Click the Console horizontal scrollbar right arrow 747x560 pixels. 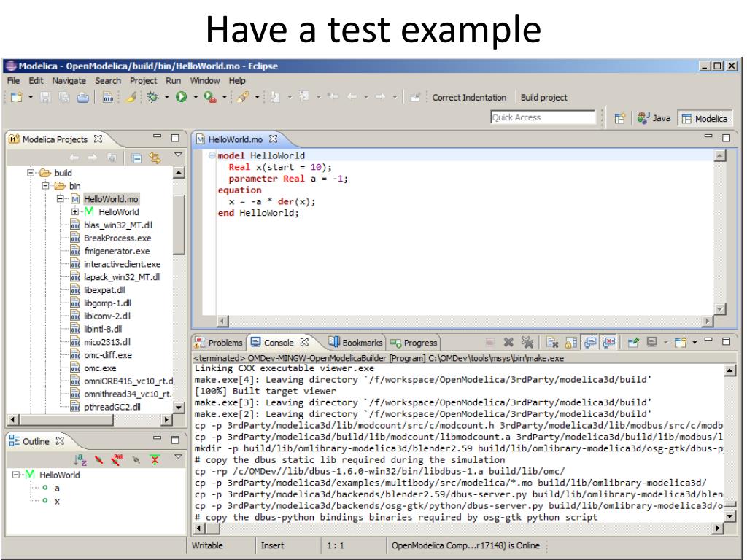(718, 528)
